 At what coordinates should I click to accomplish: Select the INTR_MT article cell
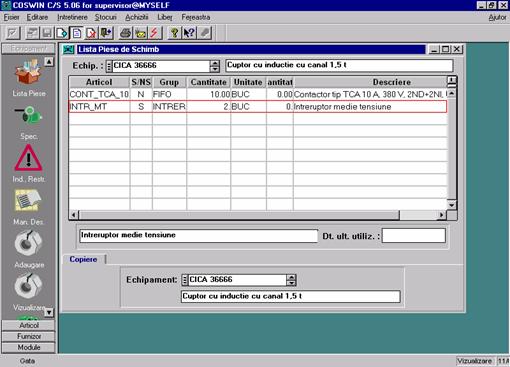click(99, 107)
